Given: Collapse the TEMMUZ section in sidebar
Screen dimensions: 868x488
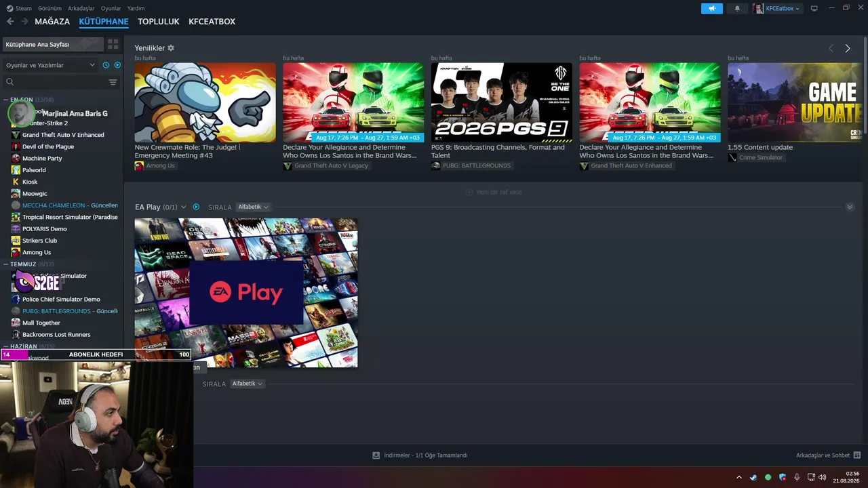Looking at the screenshot, I should coord(6,264).
